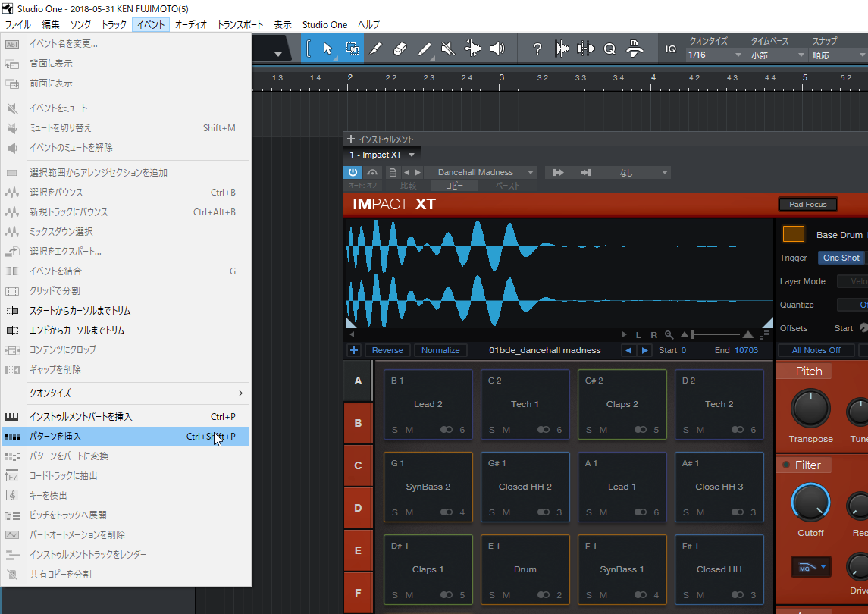Viewport: 868px width, 614px height.
Task: Open the filter type dropdown below Cutoff
Action: [811, 567]
